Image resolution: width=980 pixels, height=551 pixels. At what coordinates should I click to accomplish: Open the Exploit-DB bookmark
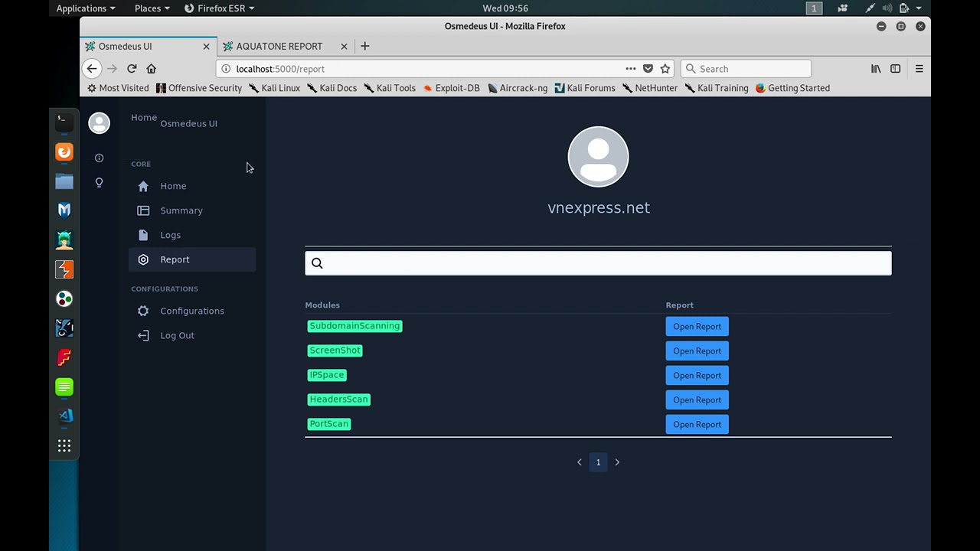tap(451, 88)
